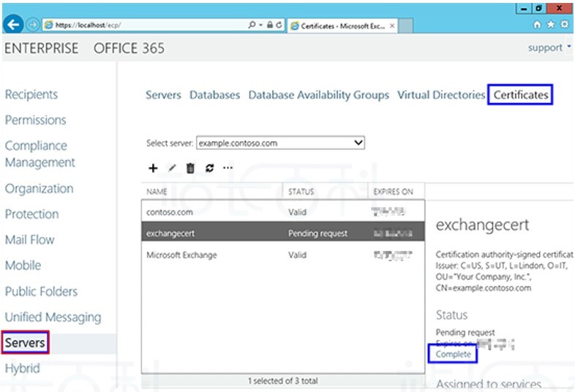Screen dimensions: 575x392
Task: Open the Select server dropdown
Action: pos(280,143)
